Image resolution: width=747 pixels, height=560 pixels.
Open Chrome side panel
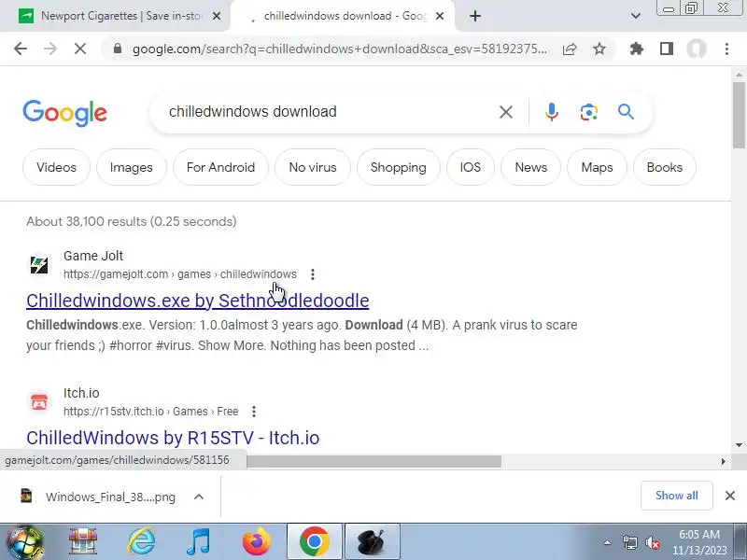(x=667, y=49)
